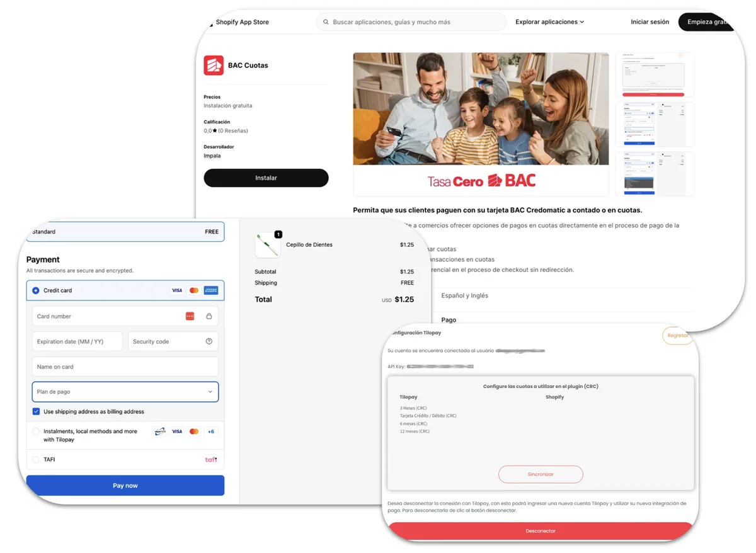Screen dimensions: 756x553
Task: Click the Mastercard icon in the Tilopay row
Action: [x=194, y=431]
